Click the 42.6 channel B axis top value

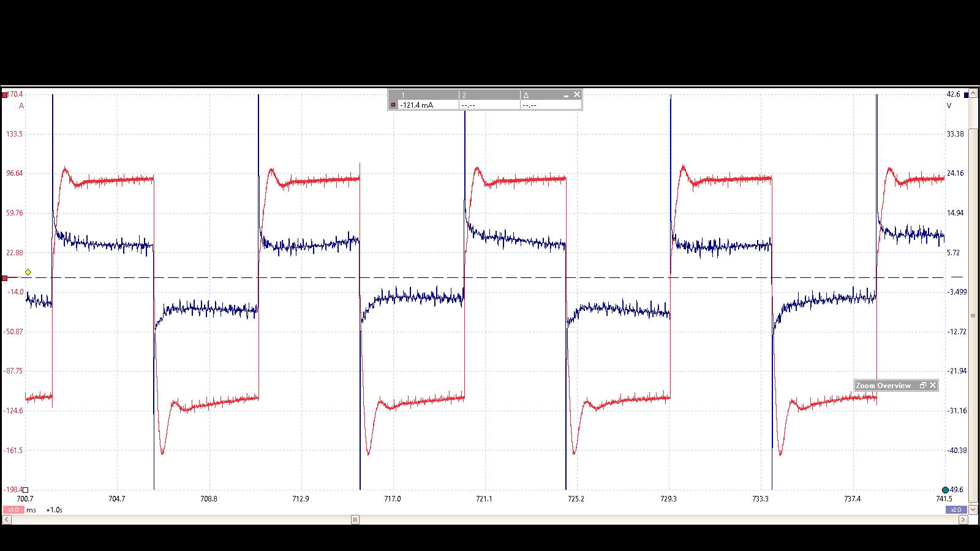point(953,94)
